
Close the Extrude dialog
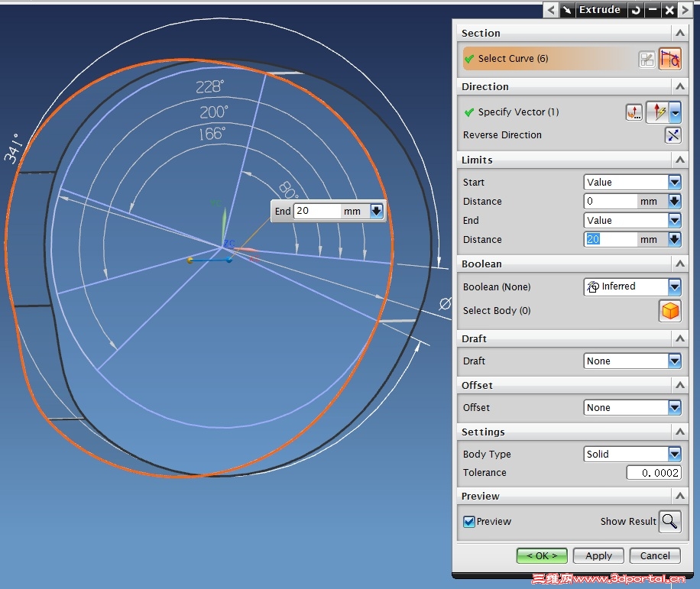669,10
